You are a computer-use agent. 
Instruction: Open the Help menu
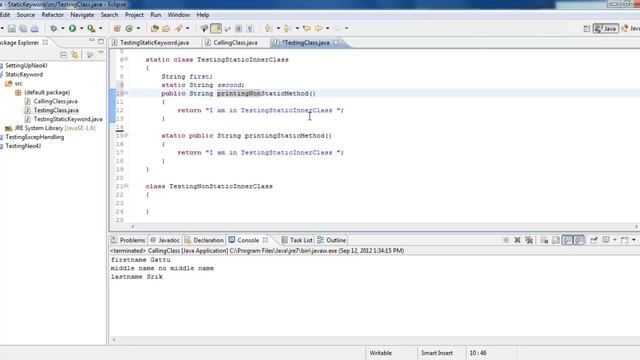click(x=203, y=15)
